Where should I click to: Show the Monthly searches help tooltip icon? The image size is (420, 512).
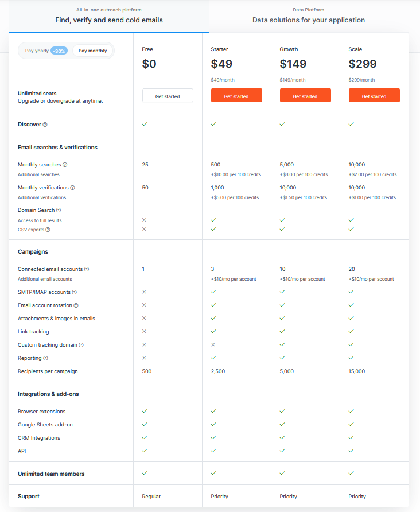(x=65, y=165)
